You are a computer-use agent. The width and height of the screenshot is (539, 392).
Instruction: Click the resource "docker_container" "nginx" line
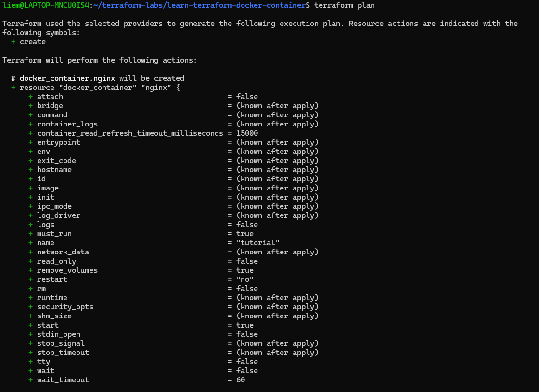96,88
